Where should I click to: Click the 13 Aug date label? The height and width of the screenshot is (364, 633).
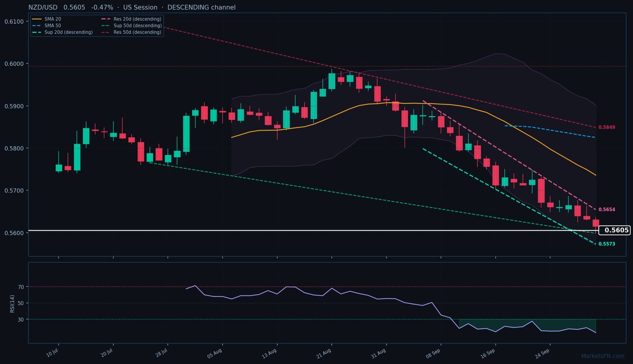point(270,353)
